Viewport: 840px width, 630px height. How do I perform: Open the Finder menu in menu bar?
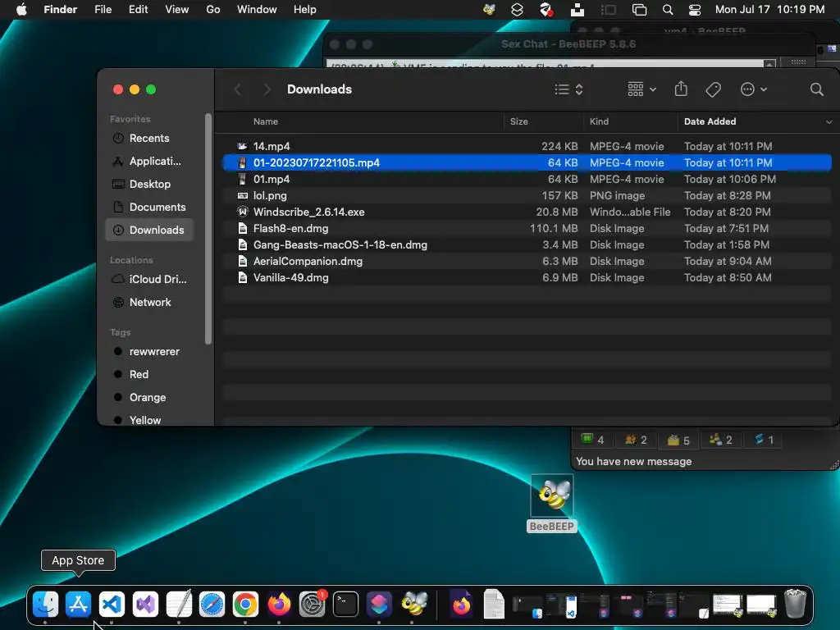click(x=61, y=10)
